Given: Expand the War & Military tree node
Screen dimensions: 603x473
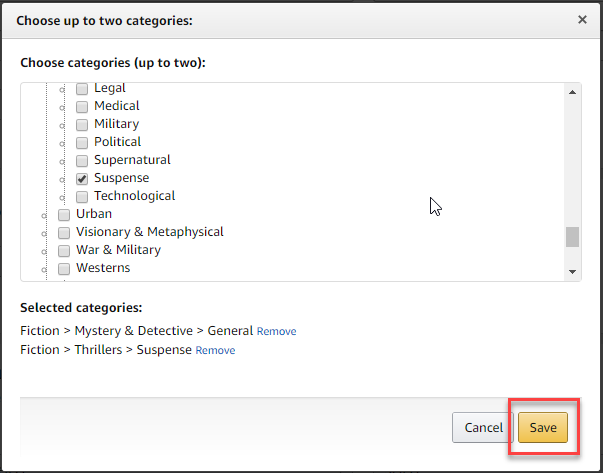Looking at the screenshot, I should point(44,251).
